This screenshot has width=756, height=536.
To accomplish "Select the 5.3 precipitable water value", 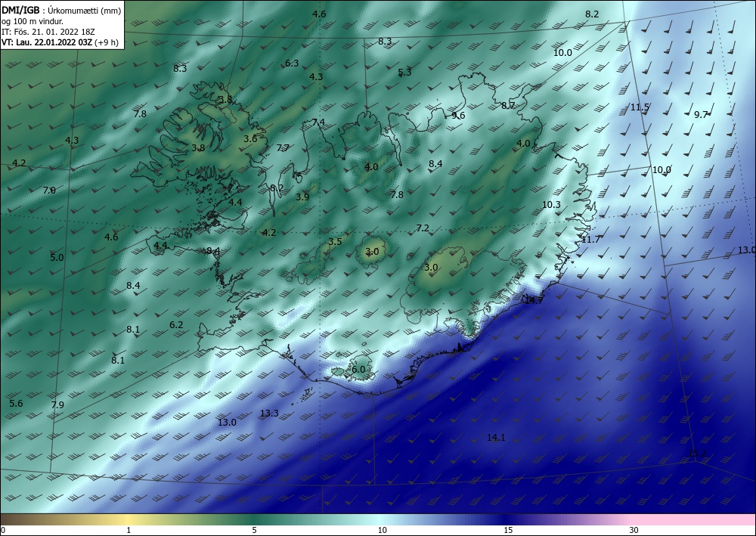I will (x=404, y=73).
